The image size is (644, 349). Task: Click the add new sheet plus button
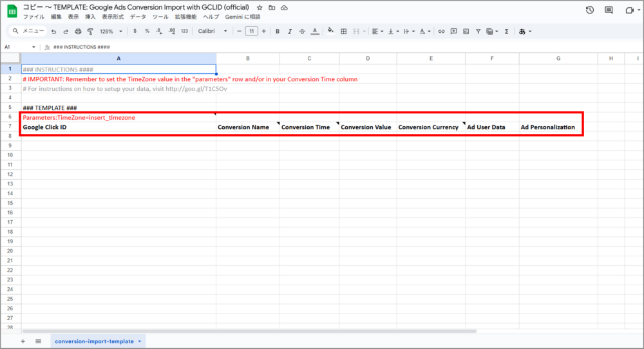(24, 341)
